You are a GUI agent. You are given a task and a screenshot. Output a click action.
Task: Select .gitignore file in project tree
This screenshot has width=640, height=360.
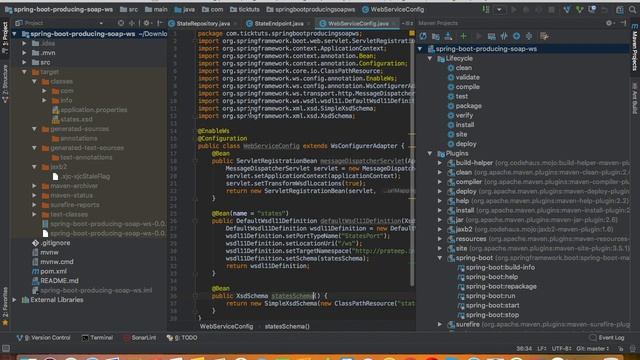point(55,243)
